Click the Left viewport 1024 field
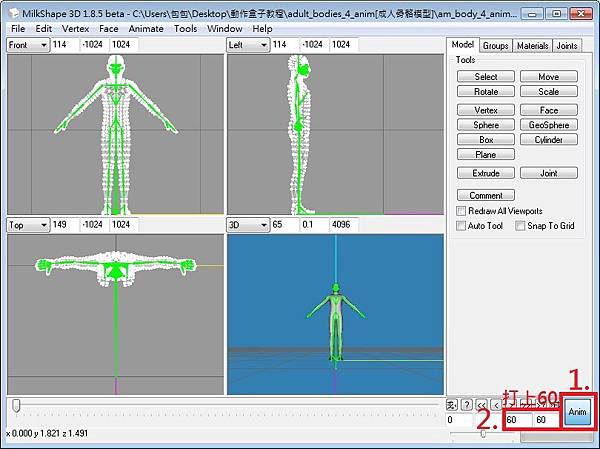Image resolution: width=600 pixels, height=449 pixels. pyautogui.click(x=344, y=45)
